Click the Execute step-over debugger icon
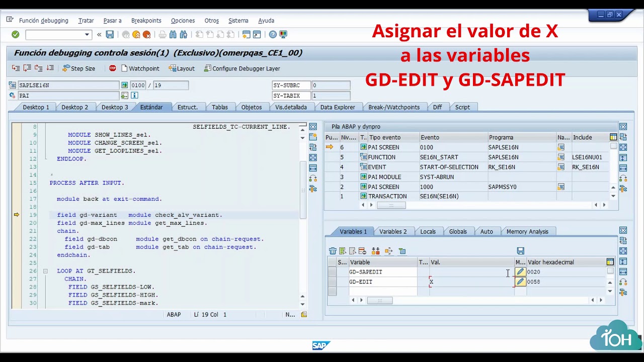 (27, 68)
